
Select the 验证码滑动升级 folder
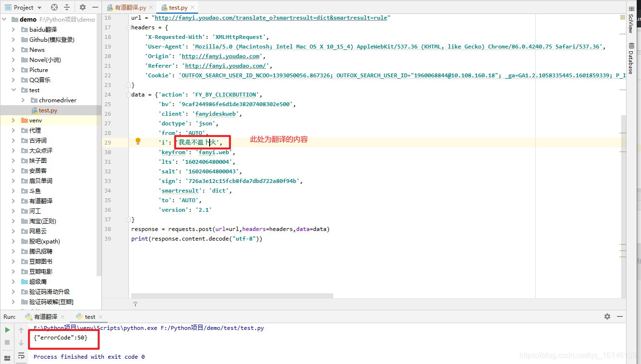50,292
